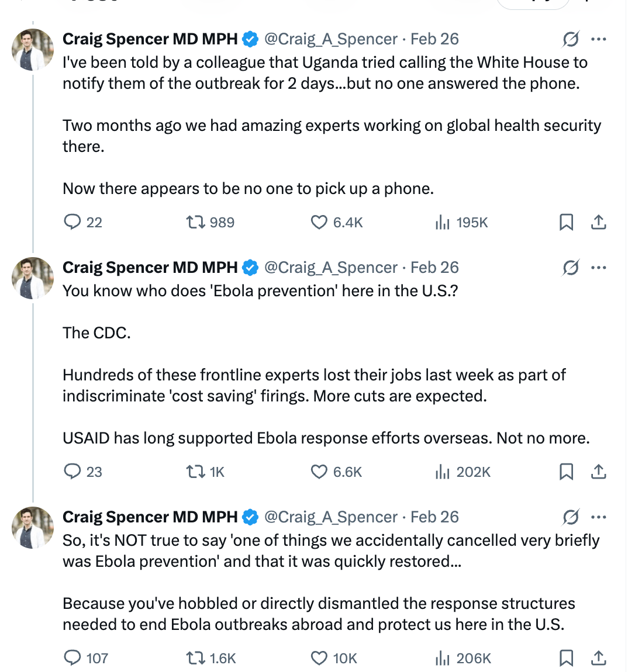Click the verified badge next to Craig Spencer
The image size is (635, 672).
(250, 39)
